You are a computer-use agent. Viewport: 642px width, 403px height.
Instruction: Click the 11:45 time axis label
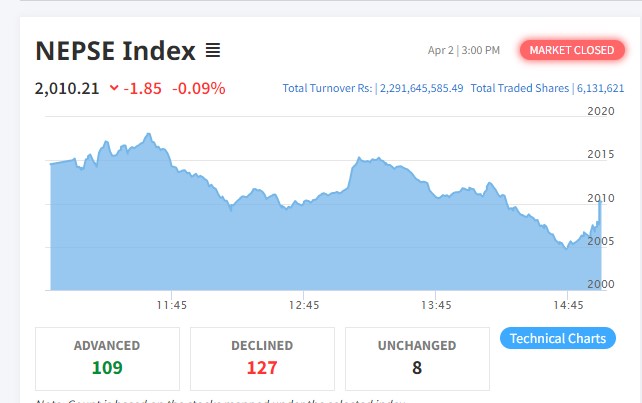tap(171, 305)
